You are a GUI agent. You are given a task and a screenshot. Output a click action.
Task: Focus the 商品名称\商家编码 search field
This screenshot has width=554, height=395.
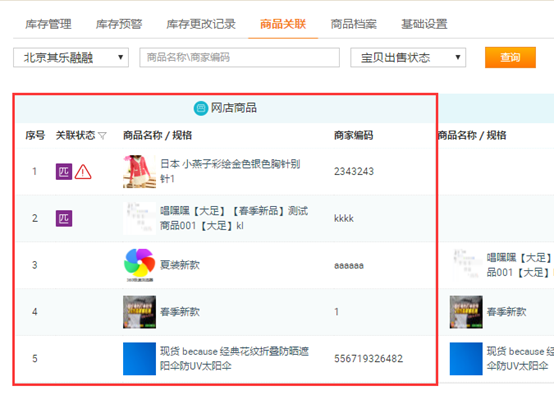click(240, 58)
